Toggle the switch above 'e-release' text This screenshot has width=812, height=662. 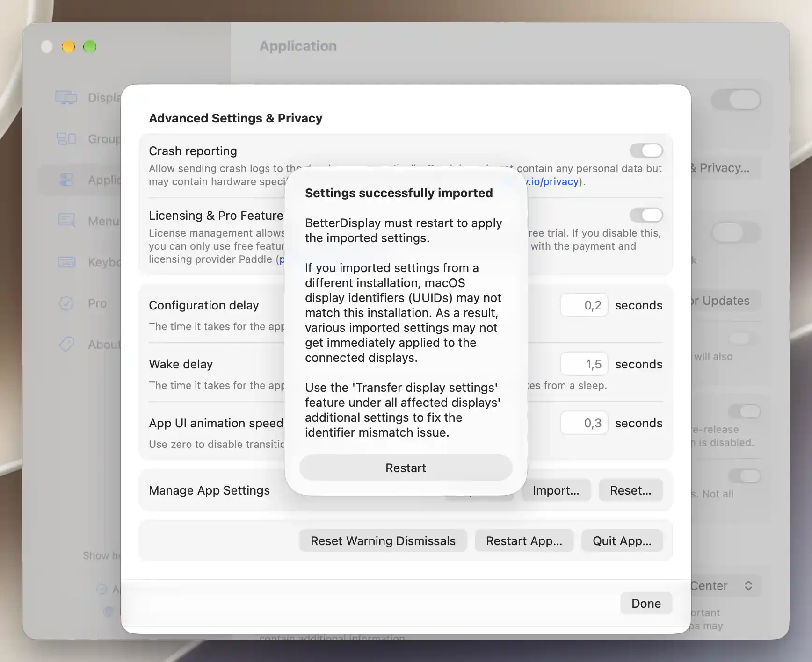point(745,411)
